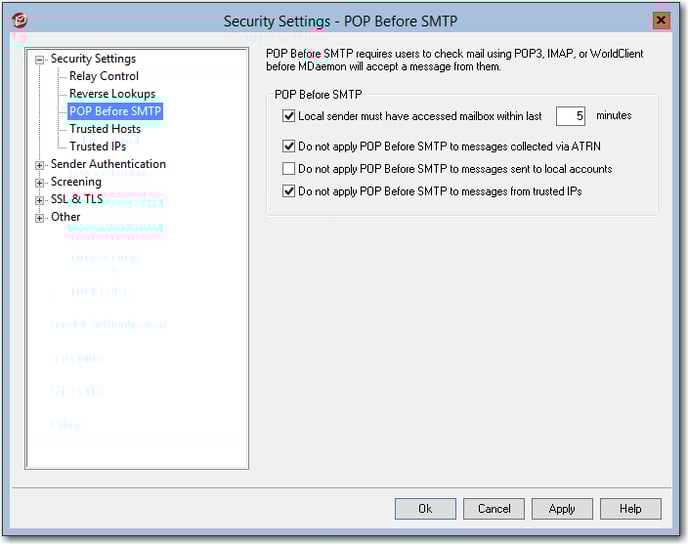Select POP Before SMTP in the tree
Viewport: 688px width, 544px height.
coord(115,111)
